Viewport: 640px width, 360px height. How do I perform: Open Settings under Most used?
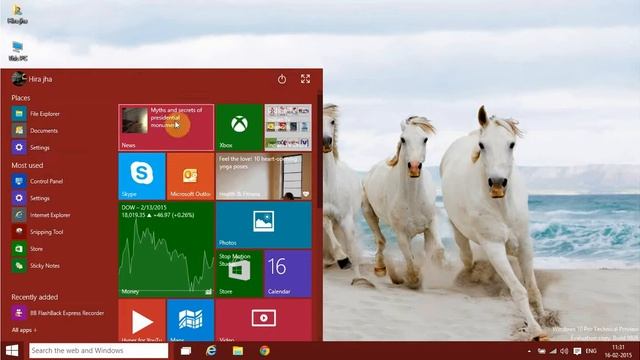coord(31,198)
